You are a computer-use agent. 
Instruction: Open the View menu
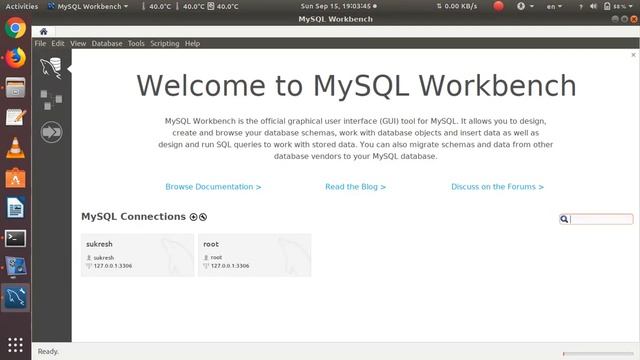click(x=78, y=43)
